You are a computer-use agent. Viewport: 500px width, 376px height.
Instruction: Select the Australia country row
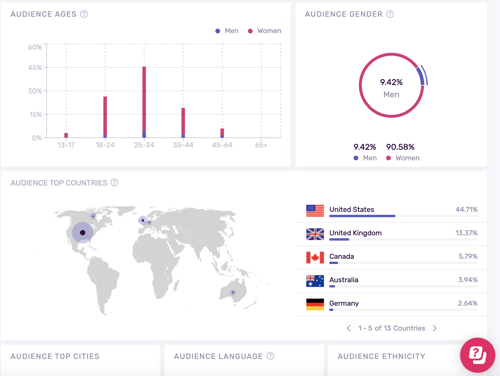pos(392,281)
